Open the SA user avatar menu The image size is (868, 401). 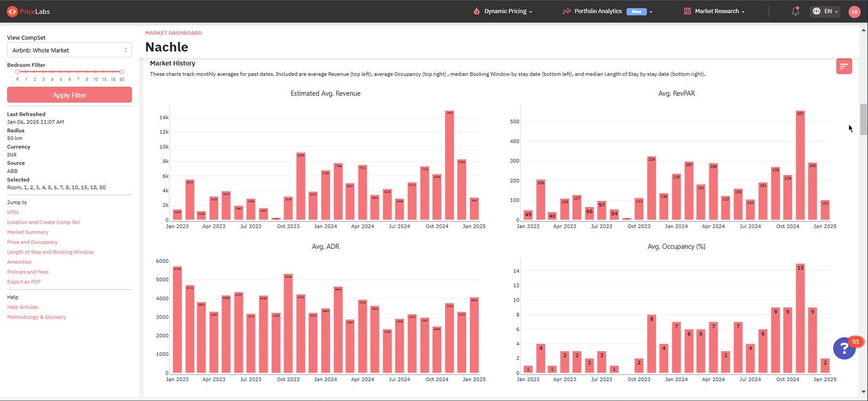(x=854, y=11)
